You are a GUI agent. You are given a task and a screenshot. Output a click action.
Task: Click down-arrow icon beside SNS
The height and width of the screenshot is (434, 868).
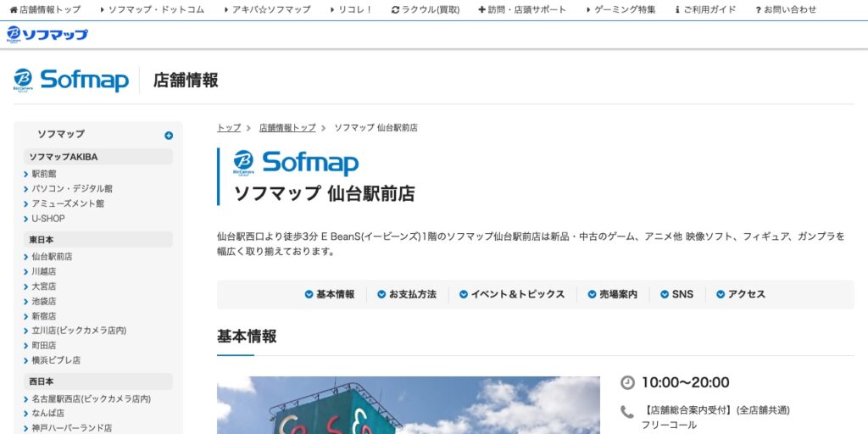click(665, 294)
